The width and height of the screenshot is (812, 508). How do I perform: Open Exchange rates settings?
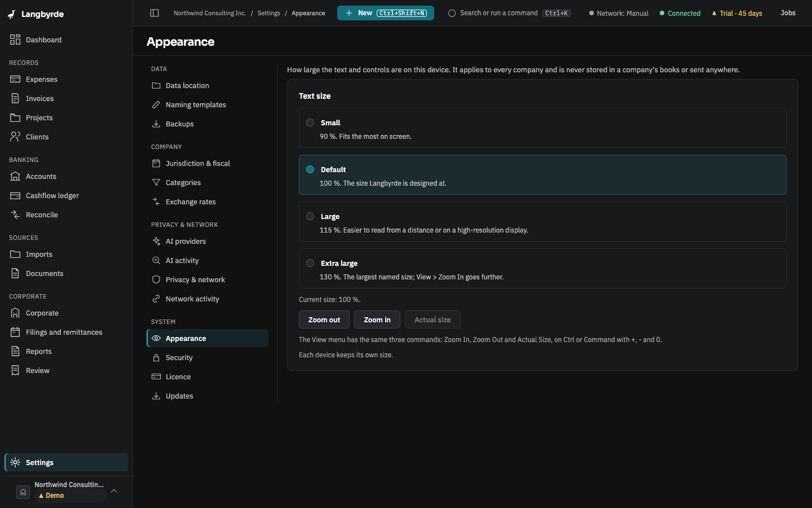pos(208,202)
